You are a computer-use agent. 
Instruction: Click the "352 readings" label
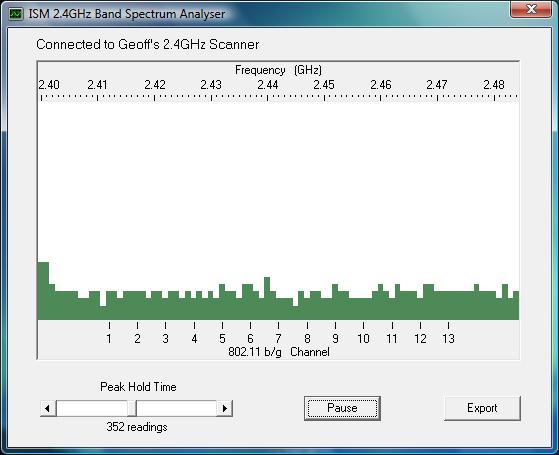[137, 427]
